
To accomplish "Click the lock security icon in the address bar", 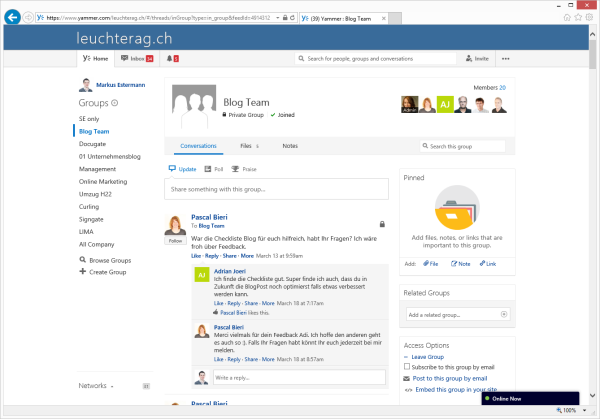I will point(285,18).
